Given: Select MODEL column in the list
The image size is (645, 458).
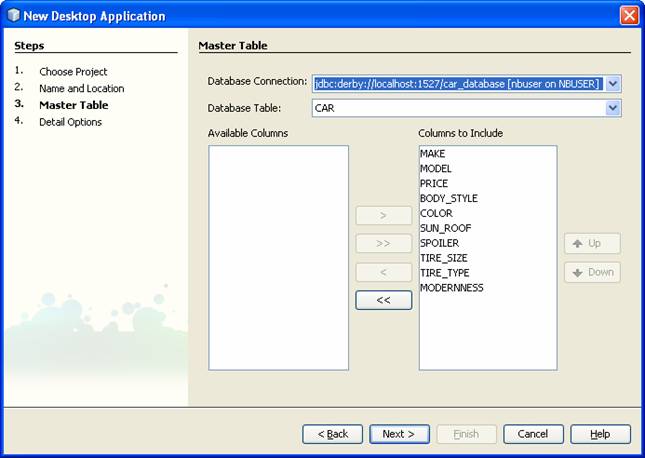Looking at the screenshot, I should click(436, 169).
